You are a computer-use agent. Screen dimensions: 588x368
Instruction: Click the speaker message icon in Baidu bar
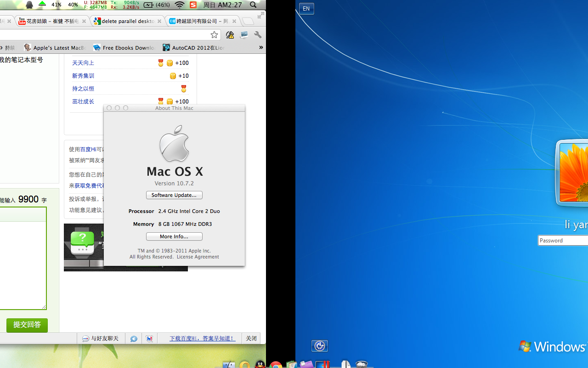(x=134, y=339)
